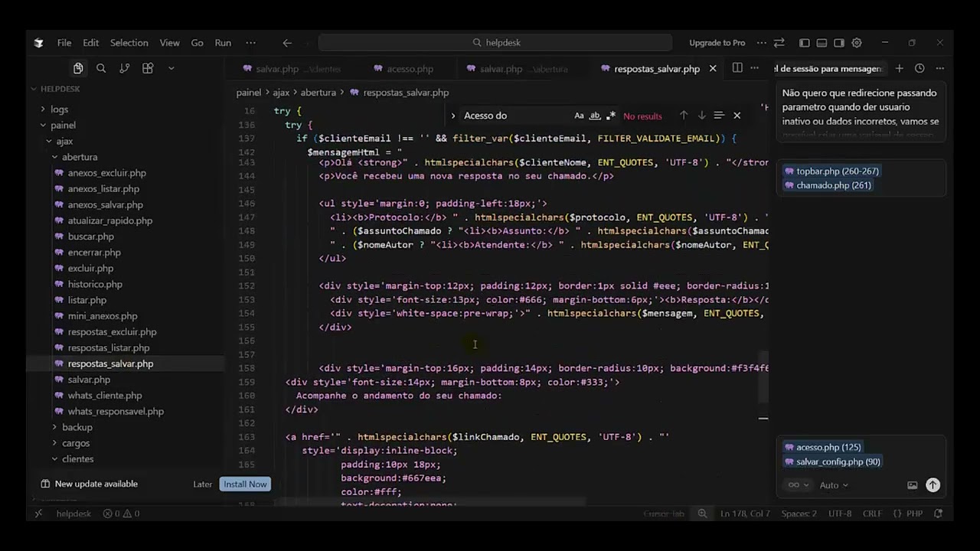Expand the logs folder
Viewport: 980px width, 551px height.
(x=59, y=109)
